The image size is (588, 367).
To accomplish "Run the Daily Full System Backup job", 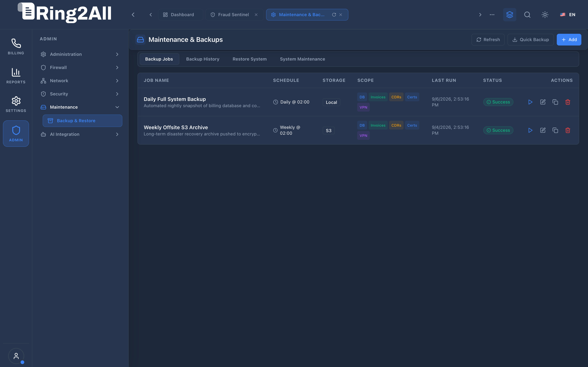I will coord(530,102).
